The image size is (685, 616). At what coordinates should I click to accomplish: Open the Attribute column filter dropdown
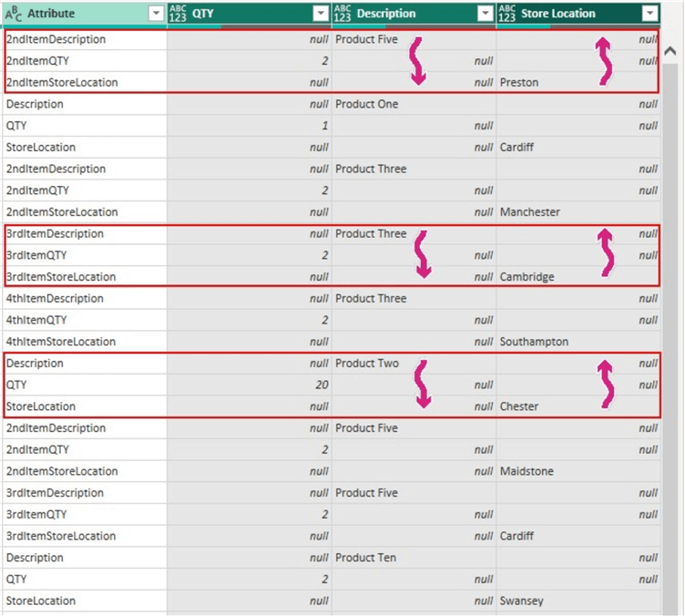156,14
